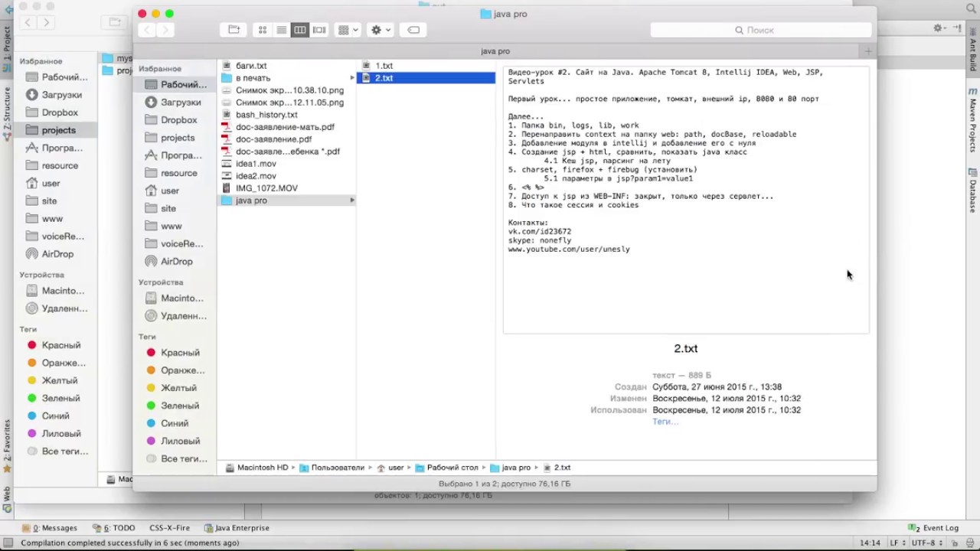Click Пользователи in the path bar
This screenshot has height=551, width=980.
point(332,468)
